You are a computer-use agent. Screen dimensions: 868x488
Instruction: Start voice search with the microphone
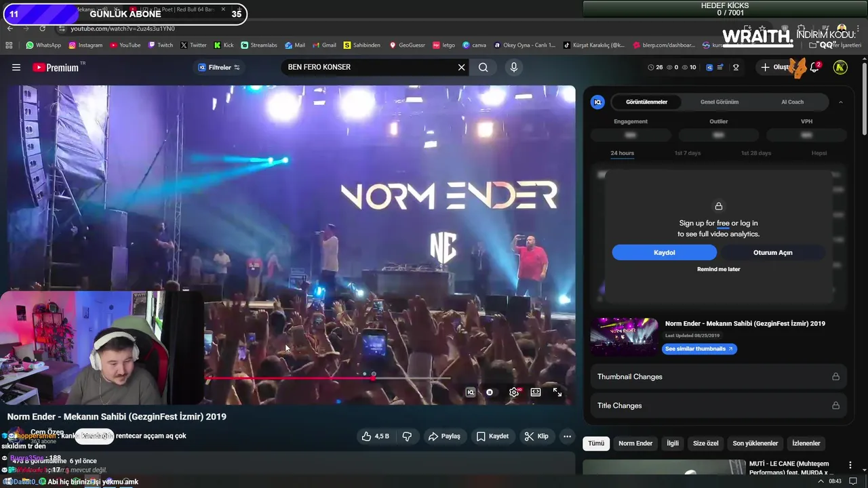(x=513, y=67)
